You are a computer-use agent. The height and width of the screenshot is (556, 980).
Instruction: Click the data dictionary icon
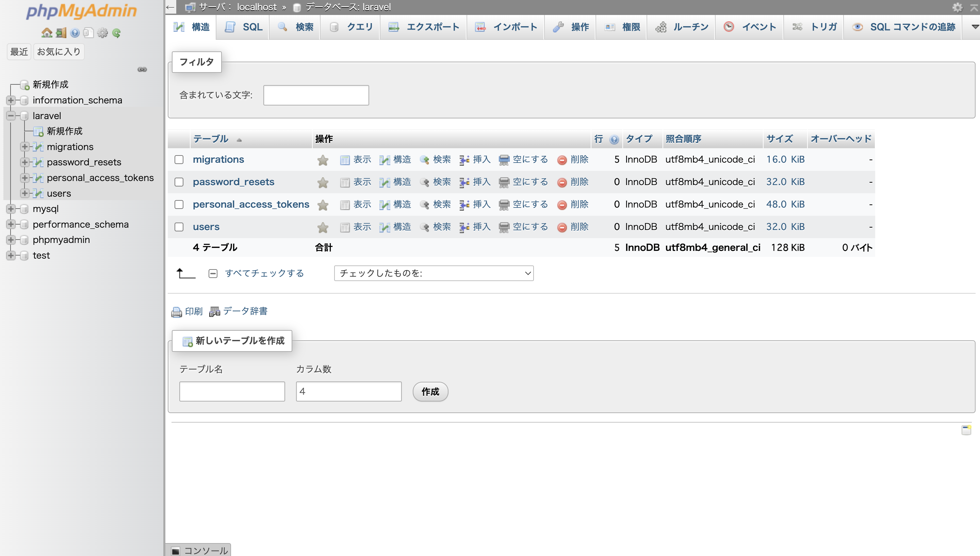tap(215, 312)
